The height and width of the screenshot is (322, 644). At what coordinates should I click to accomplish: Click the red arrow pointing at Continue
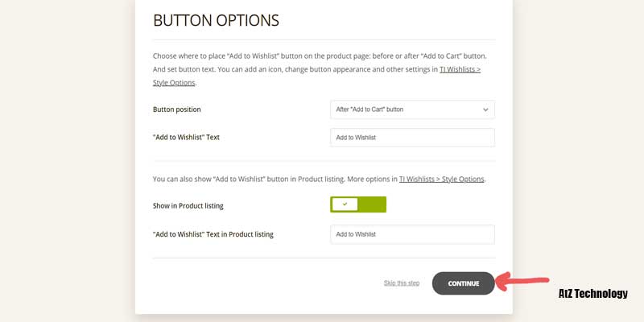click(527, 281)
